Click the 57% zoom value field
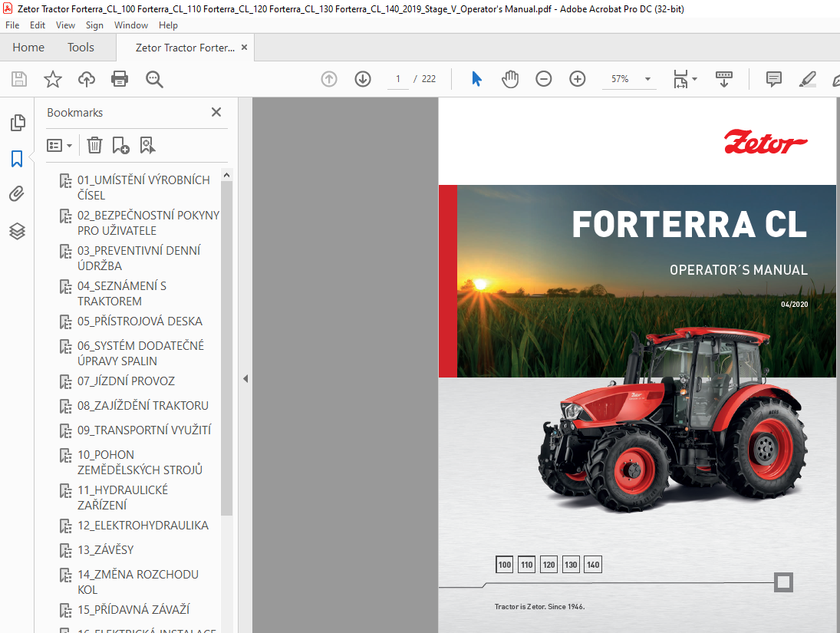Viewport: 840px width, 633px height. 620,79
